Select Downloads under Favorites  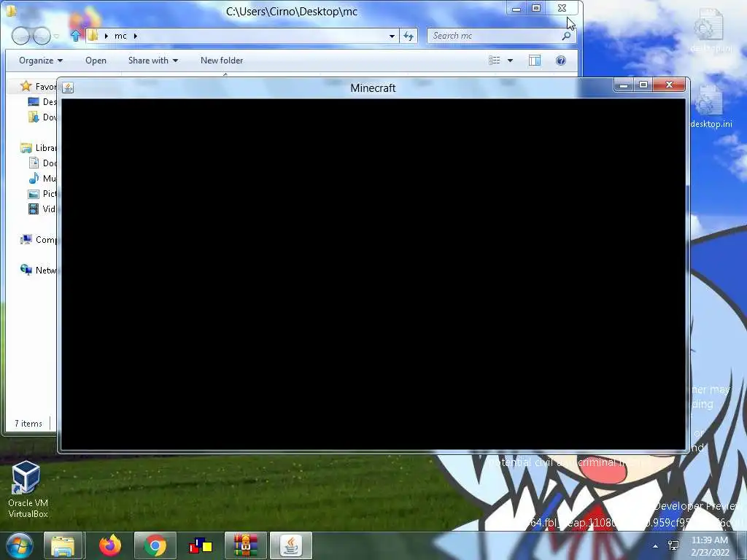[42, 117]
